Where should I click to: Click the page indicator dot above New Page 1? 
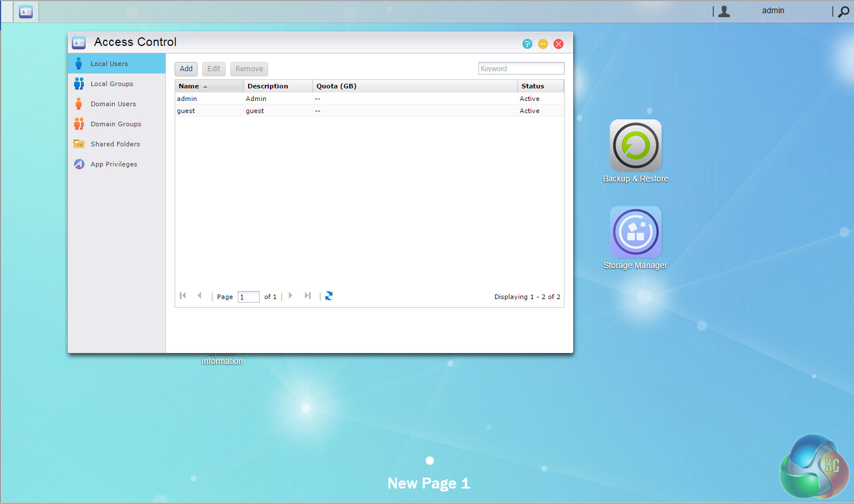point(430,460)
